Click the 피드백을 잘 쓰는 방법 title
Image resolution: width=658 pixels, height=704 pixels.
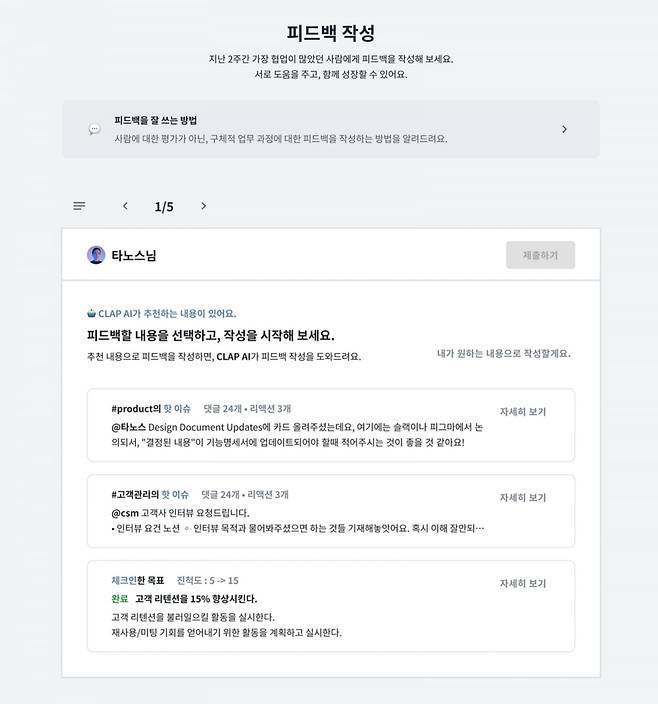tap(155, 120)
